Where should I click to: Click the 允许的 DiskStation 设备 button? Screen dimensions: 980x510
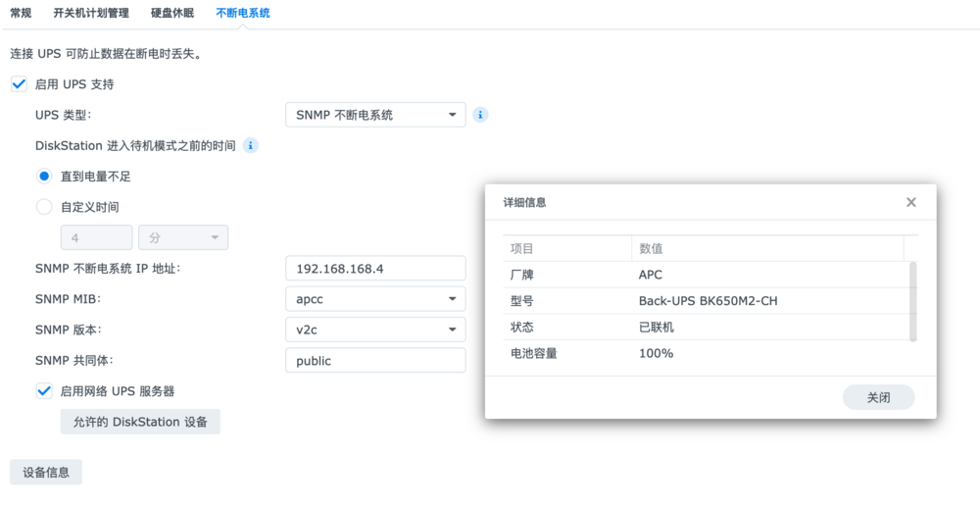140,422
